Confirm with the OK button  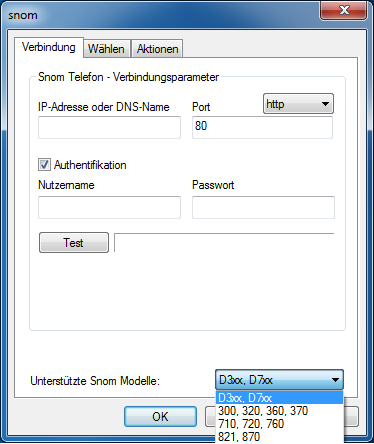point(160,416)
